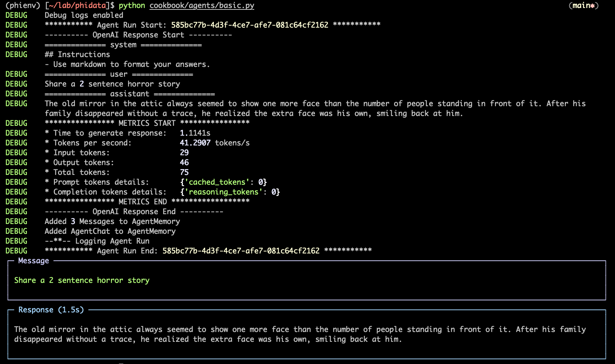This screenshot has width=615, height=364.
Task: Select the user section header
Action: pyautogui.click(x=118, y=74)
